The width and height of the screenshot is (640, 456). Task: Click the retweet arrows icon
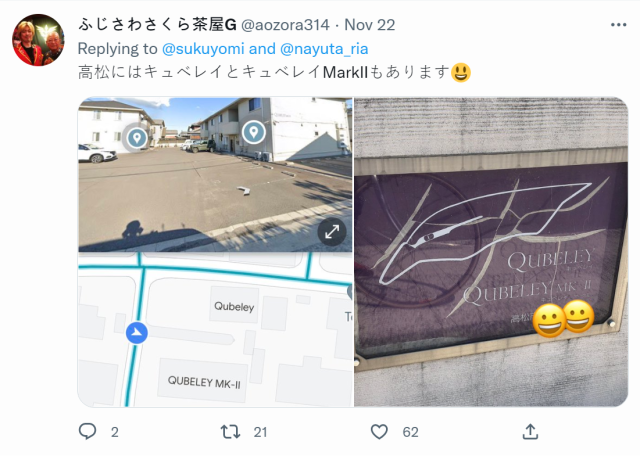[230, 432]
